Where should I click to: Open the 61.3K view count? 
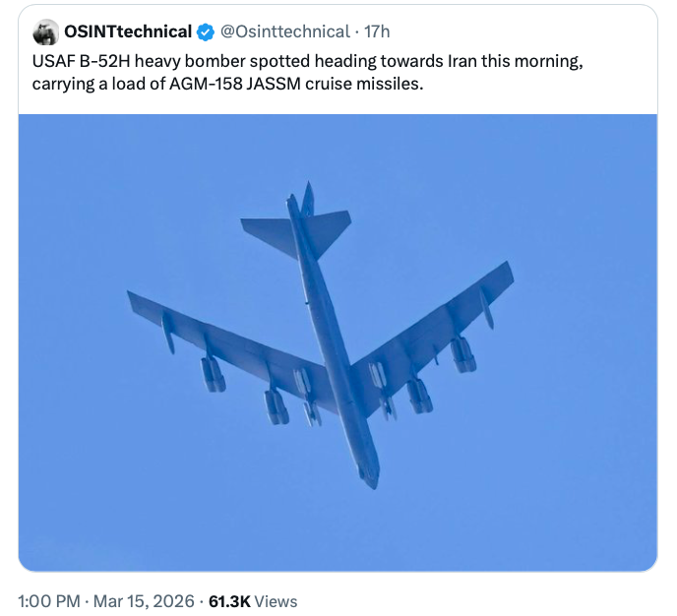click(229, 601)
